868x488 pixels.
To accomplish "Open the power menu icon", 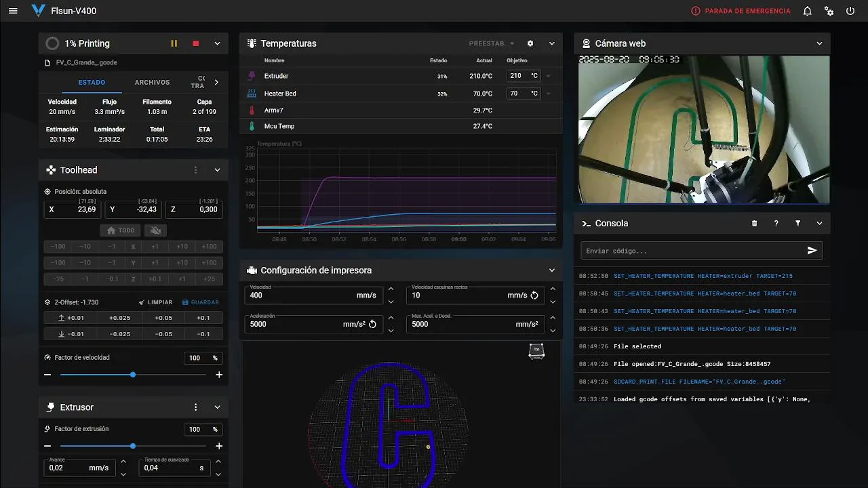I will (850, 11).
